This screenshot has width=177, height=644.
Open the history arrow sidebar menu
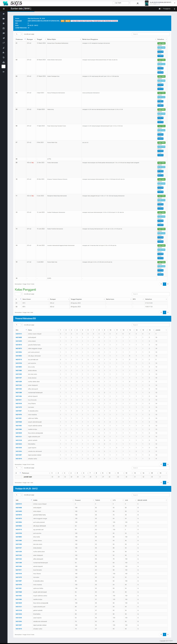(4, 58)
